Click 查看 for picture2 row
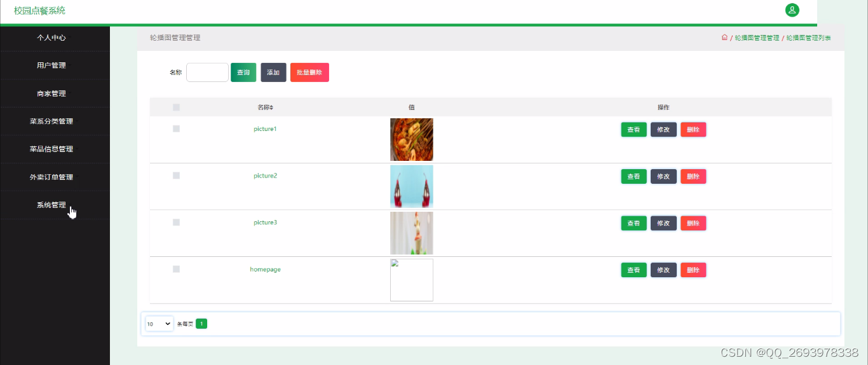The height and width of the screenshot is (365, 868). (x=634, y=176)
